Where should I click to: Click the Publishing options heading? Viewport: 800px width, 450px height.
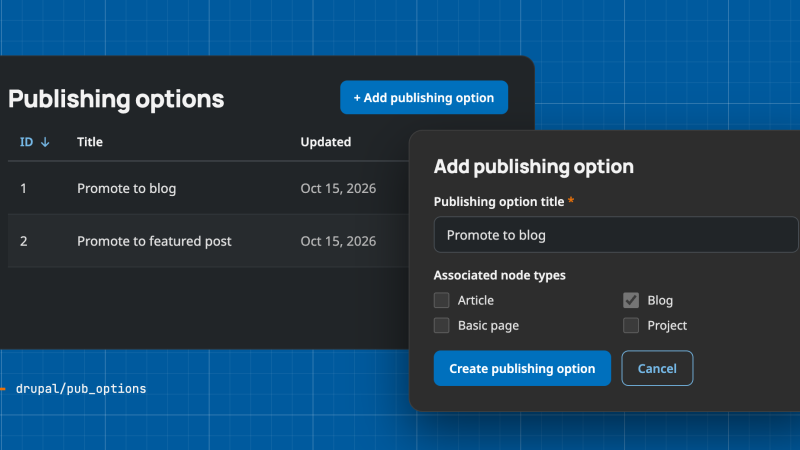(x=116, y=99)
